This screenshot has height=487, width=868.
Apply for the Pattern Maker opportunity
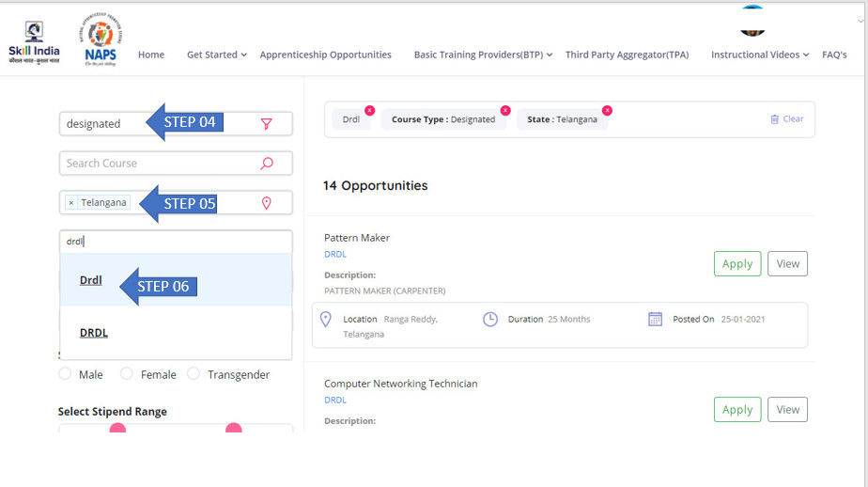[x=737, y=264]
